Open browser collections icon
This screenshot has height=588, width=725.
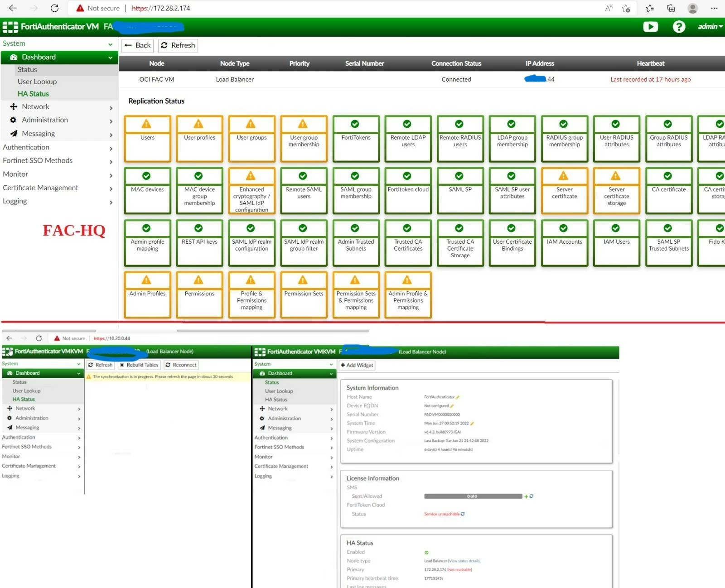(x=671, y=8)
